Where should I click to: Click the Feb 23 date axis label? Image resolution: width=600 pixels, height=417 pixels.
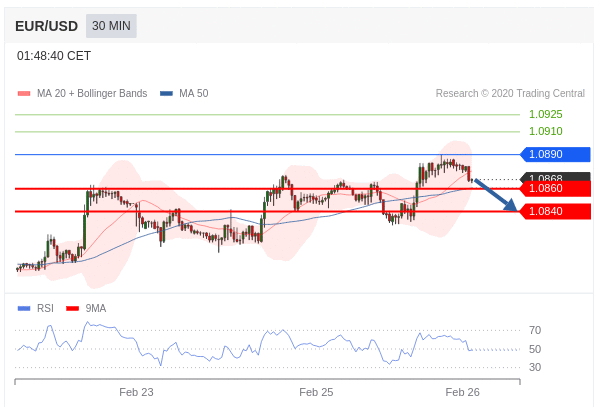(136, 392)
